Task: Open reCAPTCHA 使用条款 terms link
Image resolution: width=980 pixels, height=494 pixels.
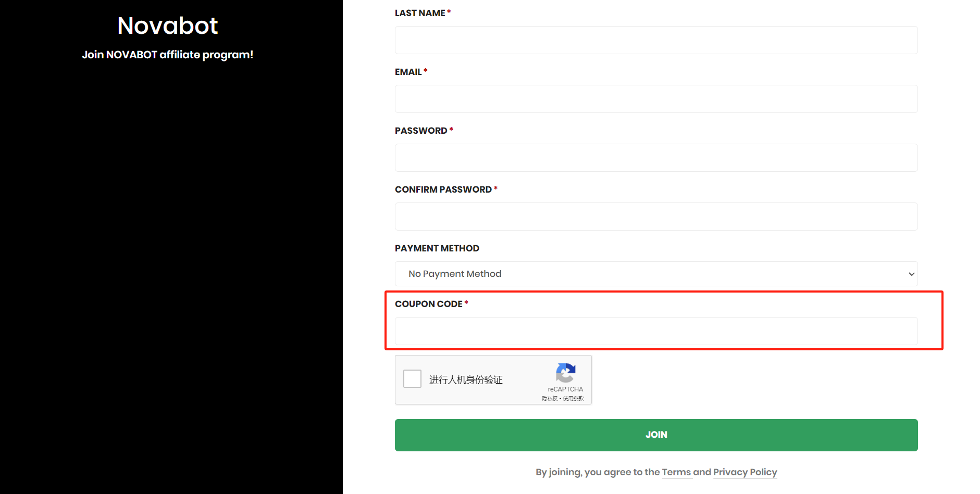Action: click(573, 399)
